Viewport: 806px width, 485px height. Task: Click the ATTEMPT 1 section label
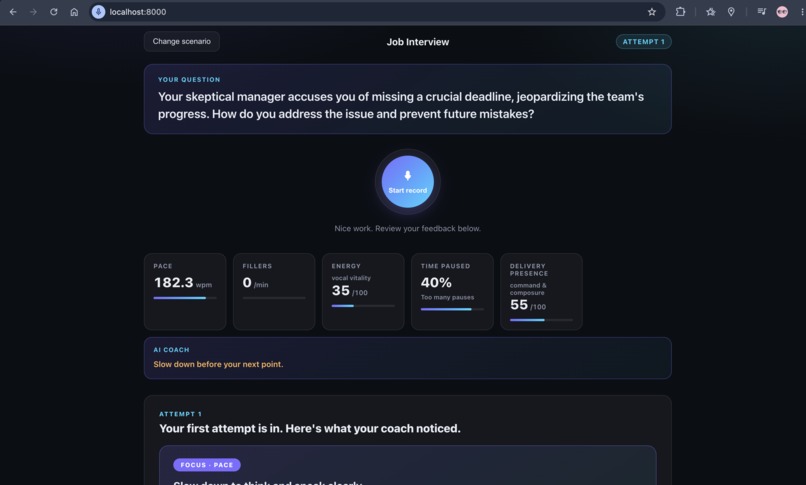click(x=180, y=414)
